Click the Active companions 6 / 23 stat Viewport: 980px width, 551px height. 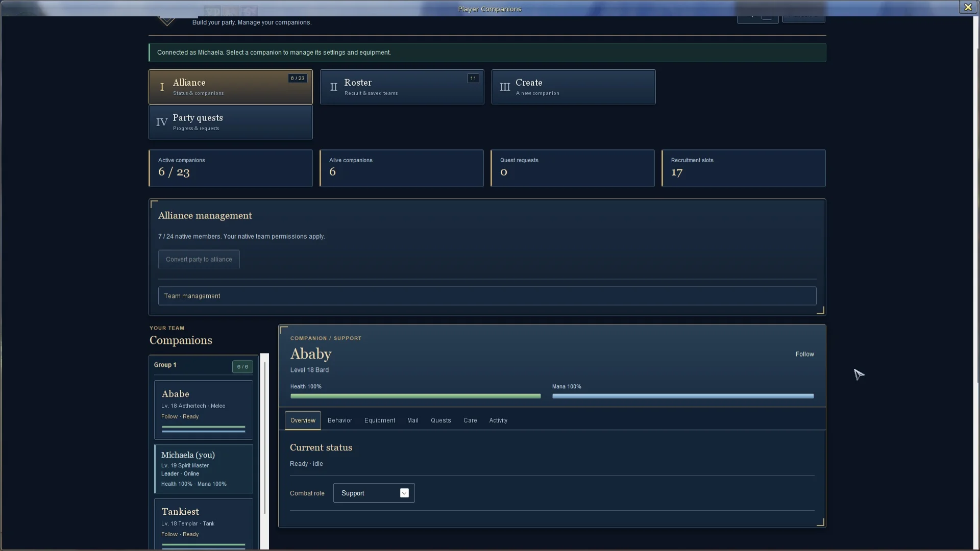pyautogui.click(x=230, y=168)
